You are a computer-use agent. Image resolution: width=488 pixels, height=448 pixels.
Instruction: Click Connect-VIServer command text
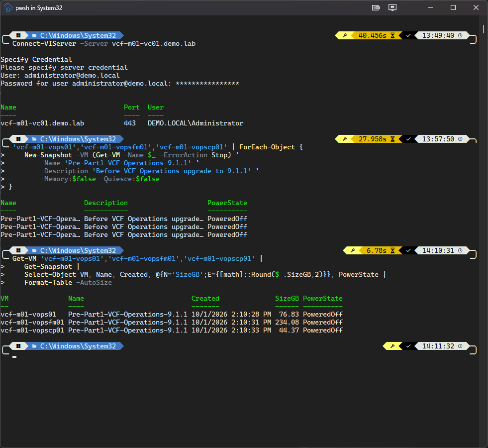pos(44,44)
